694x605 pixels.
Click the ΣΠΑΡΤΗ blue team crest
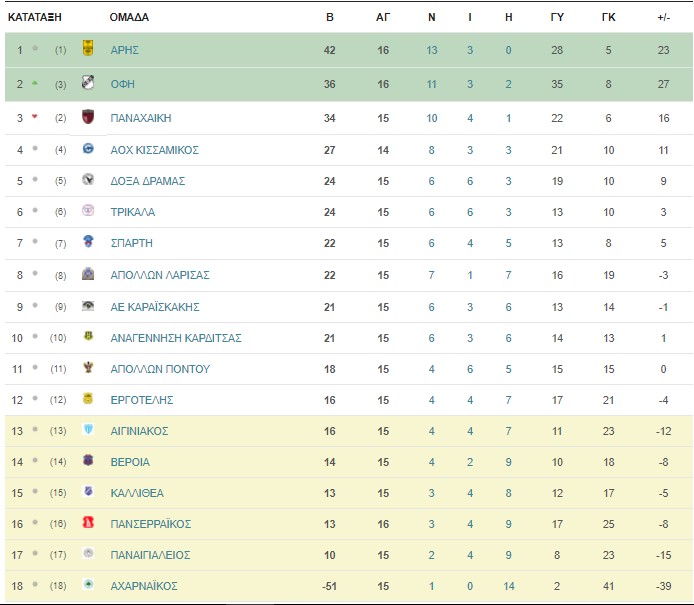(x=88, y=242)
